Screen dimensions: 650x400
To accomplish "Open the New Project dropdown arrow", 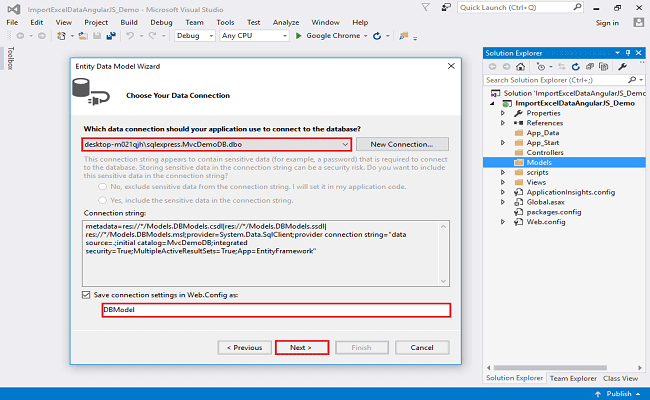I will 72,36.
